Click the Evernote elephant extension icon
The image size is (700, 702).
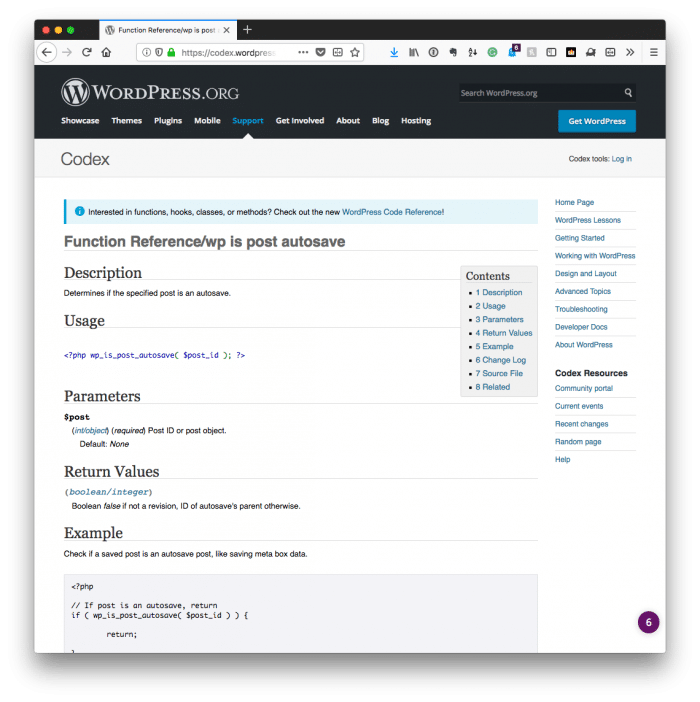click(453, 52)
